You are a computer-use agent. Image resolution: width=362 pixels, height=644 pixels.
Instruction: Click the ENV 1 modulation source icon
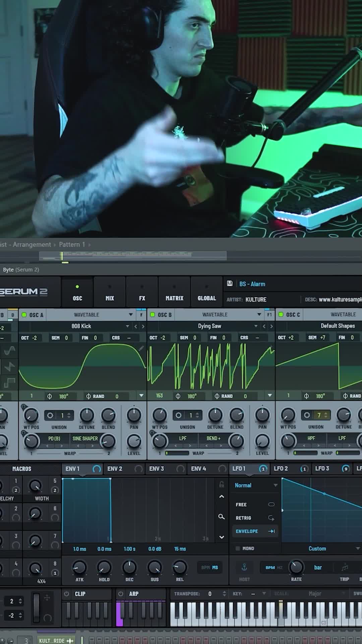[97, 469]
